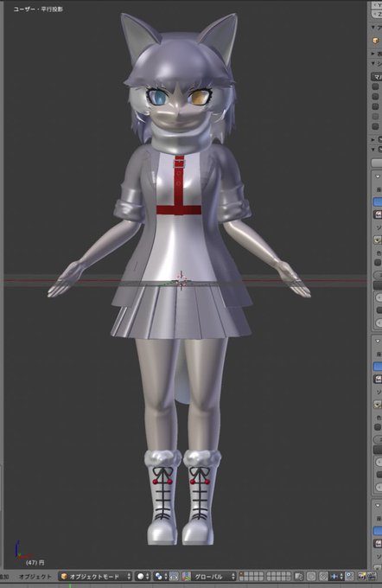The width and height of the screenshot is (382, 588).
Task: Toggle lock camera and layers to scene icon
Action: click(x=298, y=577)
